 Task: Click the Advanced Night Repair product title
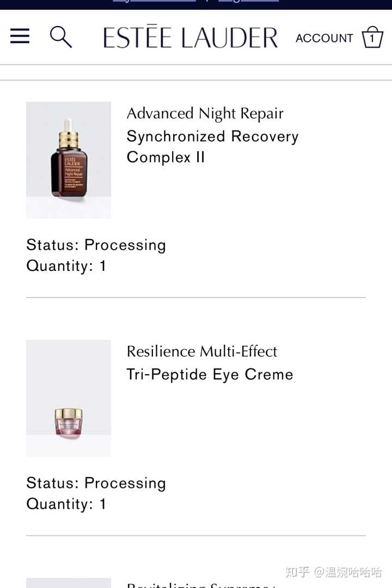point(205,113)
